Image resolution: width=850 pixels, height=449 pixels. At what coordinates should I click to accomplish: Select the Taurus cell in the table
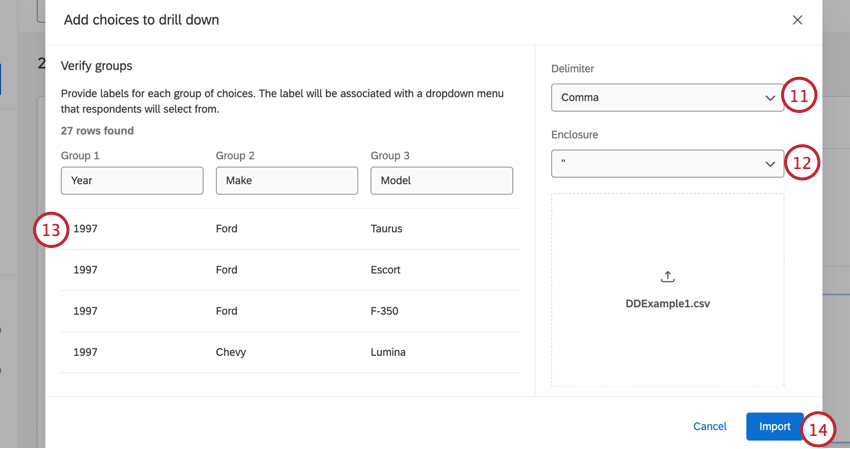click(x=386, y=229)
